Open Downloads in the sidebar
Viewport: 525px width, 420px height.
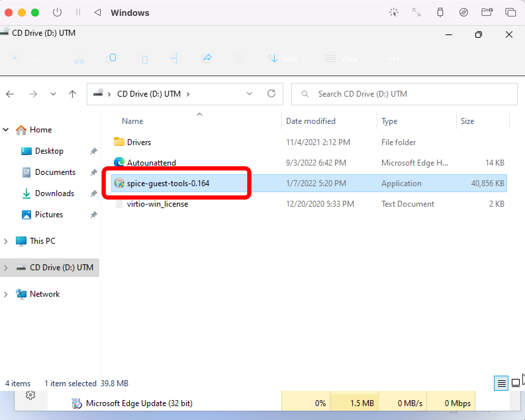[55, 193]
